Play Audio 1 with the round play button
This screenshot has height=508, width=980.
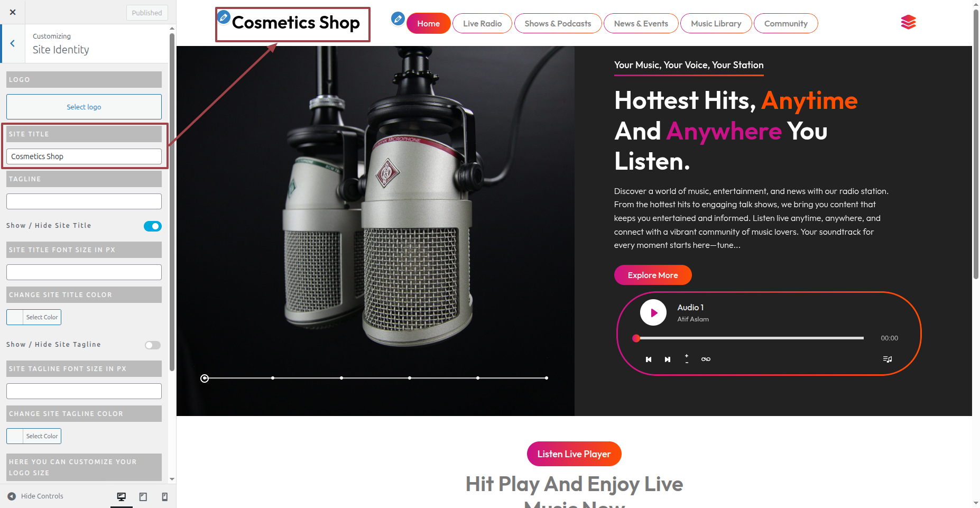[x=653, y=312]
